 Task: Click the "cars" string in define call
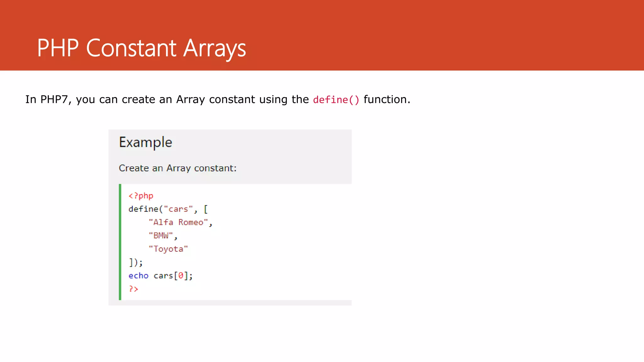178,209
